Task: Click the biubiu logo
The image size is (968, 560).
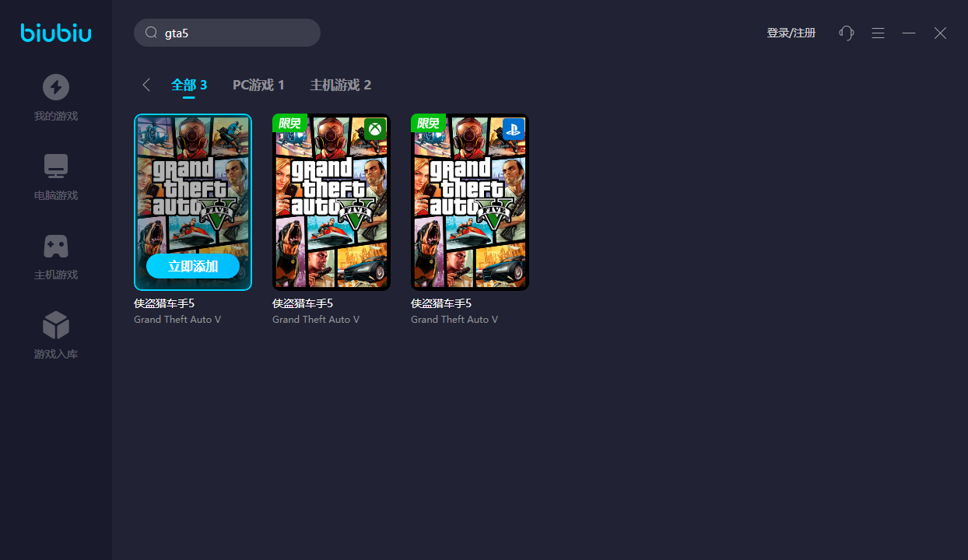Action: pos(56,33)
